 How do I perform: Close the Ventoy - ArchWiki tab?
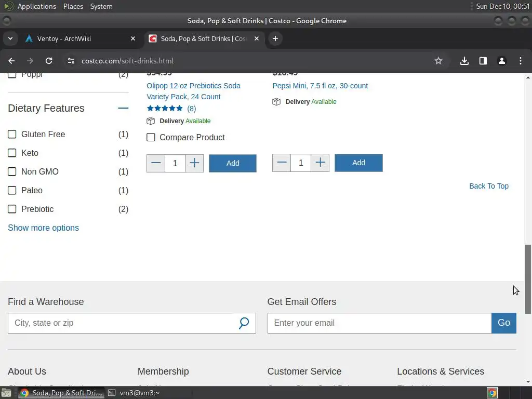tap(133, 38)
